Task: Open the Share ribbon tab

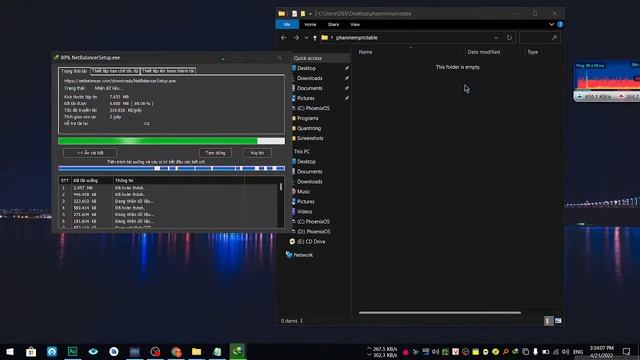Action: pos(333,24)
